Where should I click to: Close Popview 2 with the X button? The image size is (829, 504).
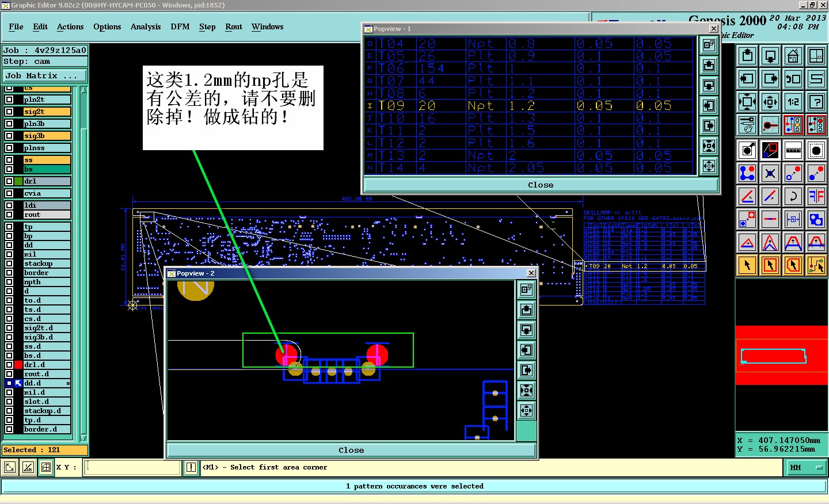click(531, 273)
